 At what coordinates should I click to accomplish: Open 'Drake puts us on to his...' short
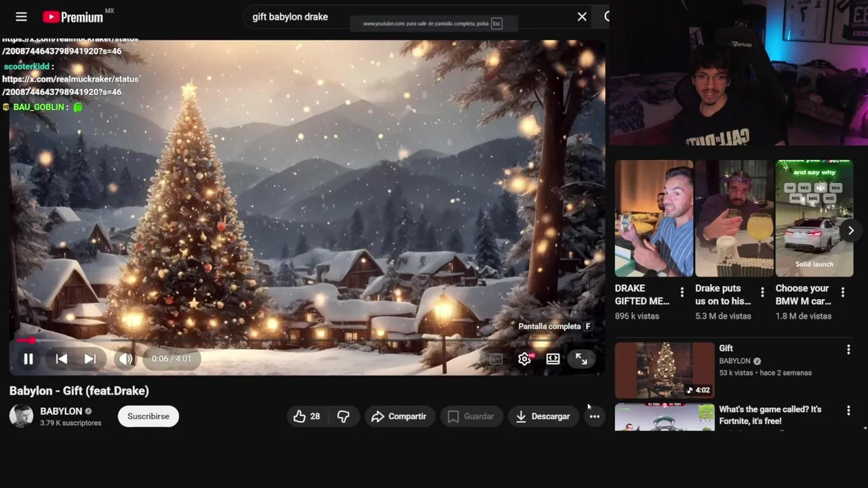[734, 218]
